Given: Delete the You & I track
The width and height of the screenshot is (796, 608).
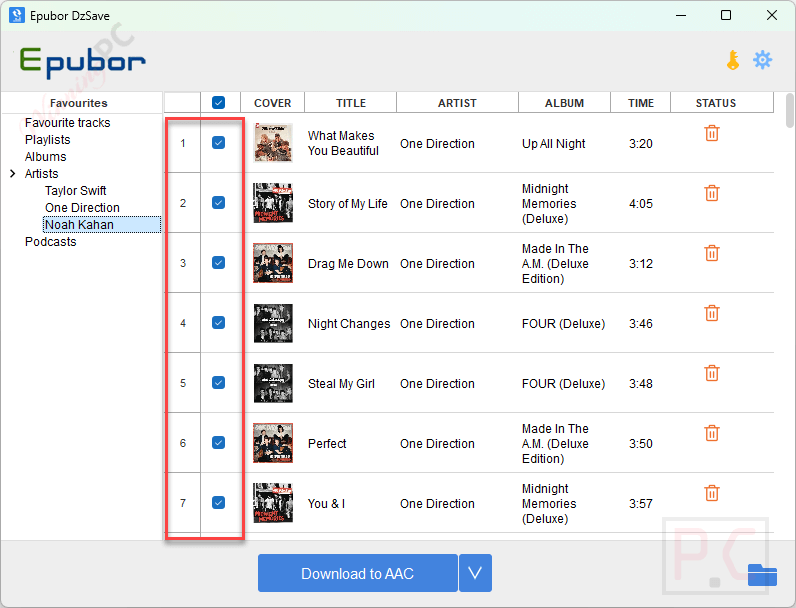Looking at the screenshot, I should pos(712,493).
